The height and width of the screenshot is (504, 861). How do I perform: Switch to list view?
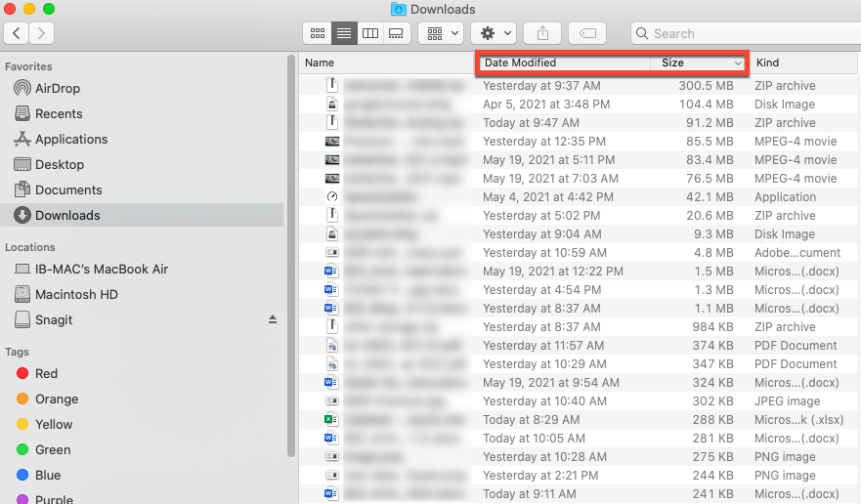(x=344, y=33)
